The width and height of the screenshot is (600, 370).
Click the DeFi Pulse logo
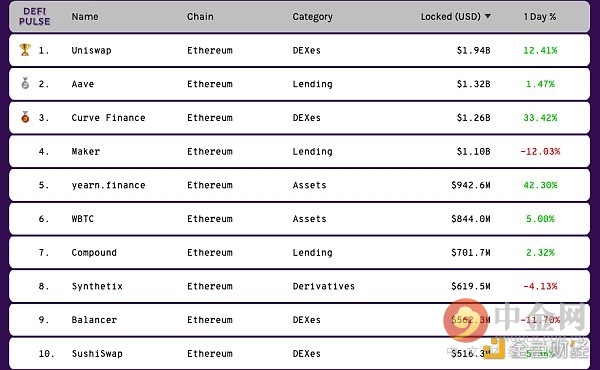(x=34, y=16)
